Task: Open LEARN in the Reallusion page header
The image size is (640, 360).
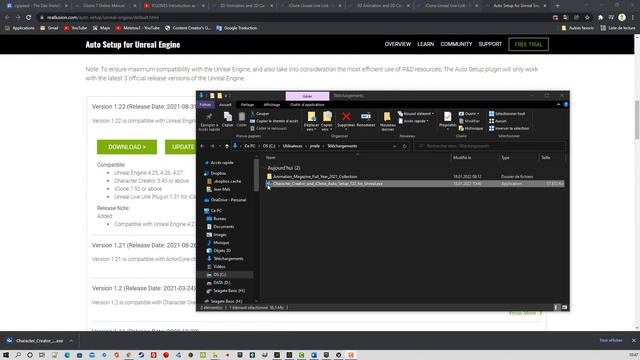Action: pyautogui.click(x=425, y=44)
